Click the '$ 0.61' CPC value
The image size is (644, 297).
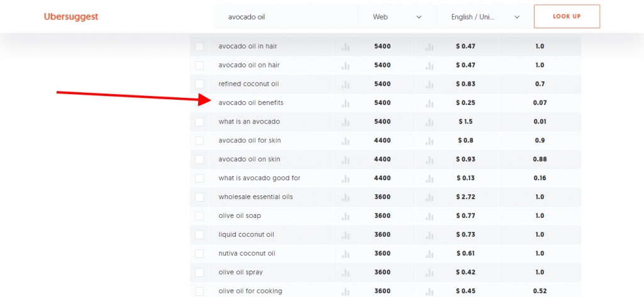(x=465, y=254)
